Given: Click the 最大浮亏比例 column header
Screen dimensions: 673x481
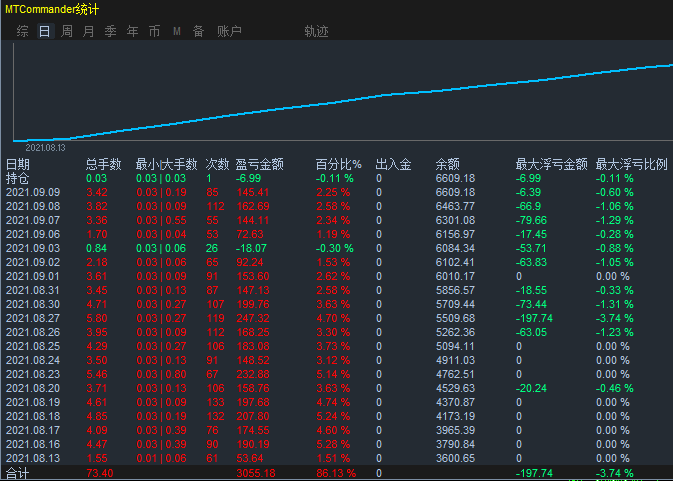Looking at the screenshot, I should [x=631, y=164].
